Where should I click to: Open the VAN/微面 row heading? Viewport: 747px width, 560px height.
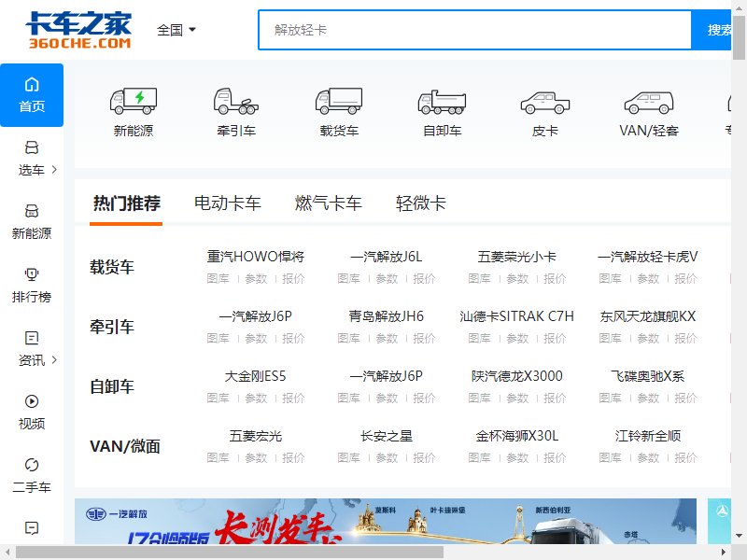125,447
